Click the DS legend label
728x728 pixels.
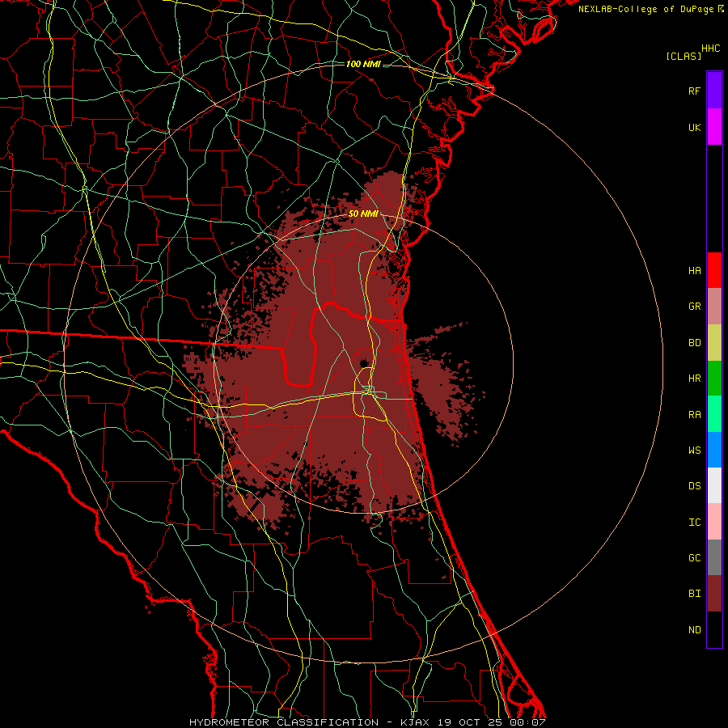694,486
